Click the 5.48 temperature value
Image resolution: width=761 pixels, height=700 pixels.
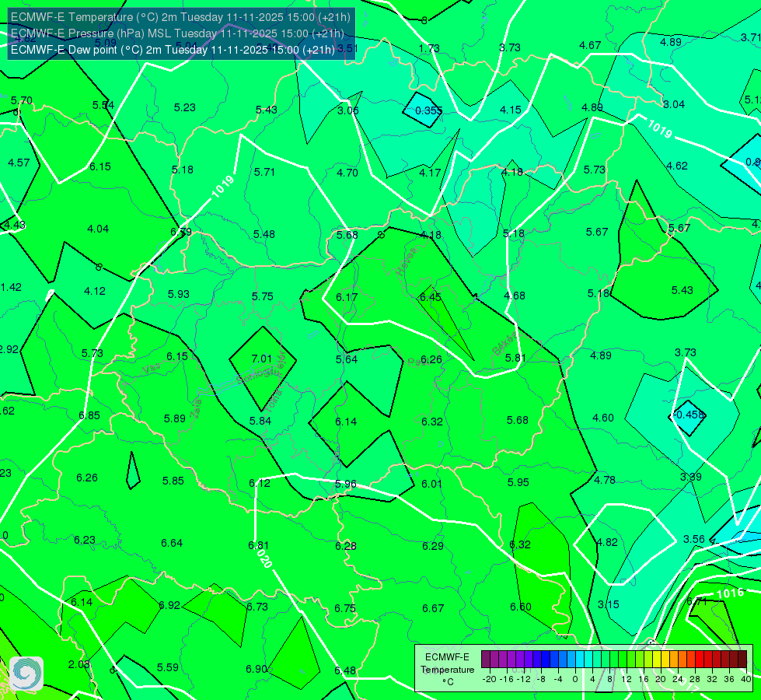pyautogui.click(x=264, y=234)
